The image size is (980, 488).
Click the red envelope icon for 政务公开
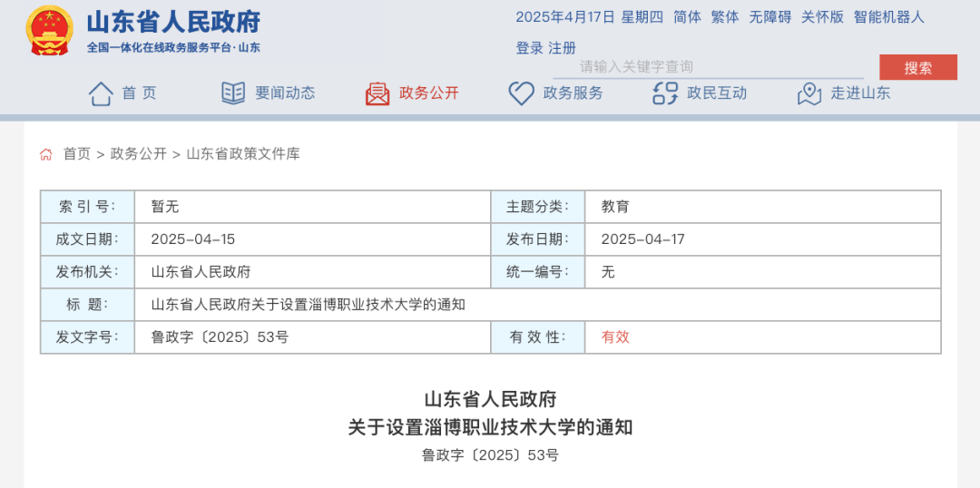(377, 93)
